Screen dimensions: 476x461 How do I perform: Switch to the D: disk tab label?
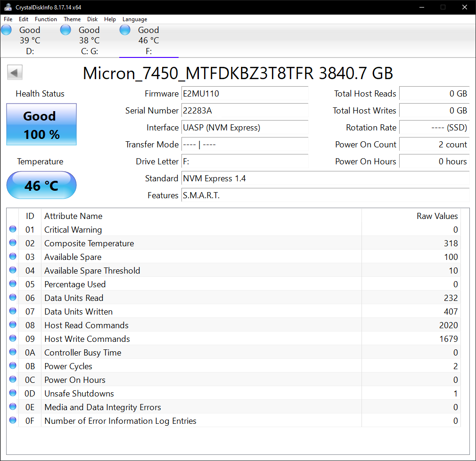30,51
